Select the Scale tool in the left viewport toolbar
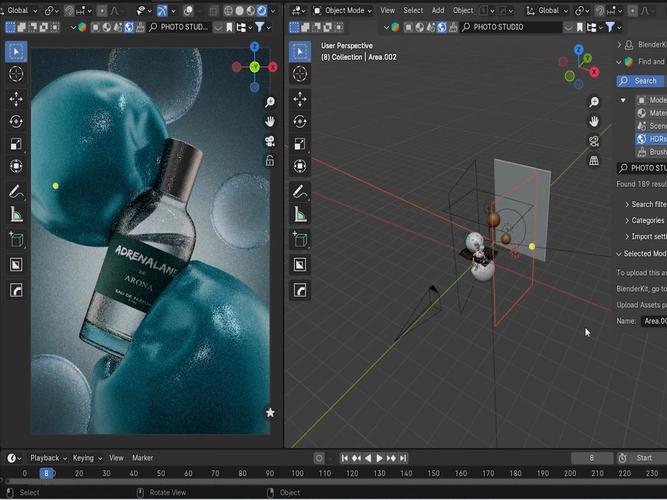 point(16,144)
